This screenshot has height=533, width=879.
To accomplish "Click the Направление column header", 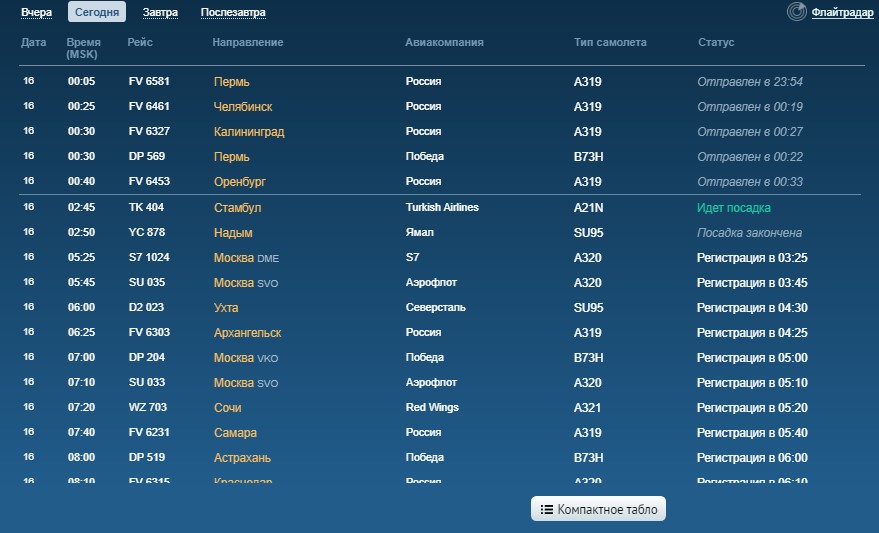I will (x=248, y=42).
